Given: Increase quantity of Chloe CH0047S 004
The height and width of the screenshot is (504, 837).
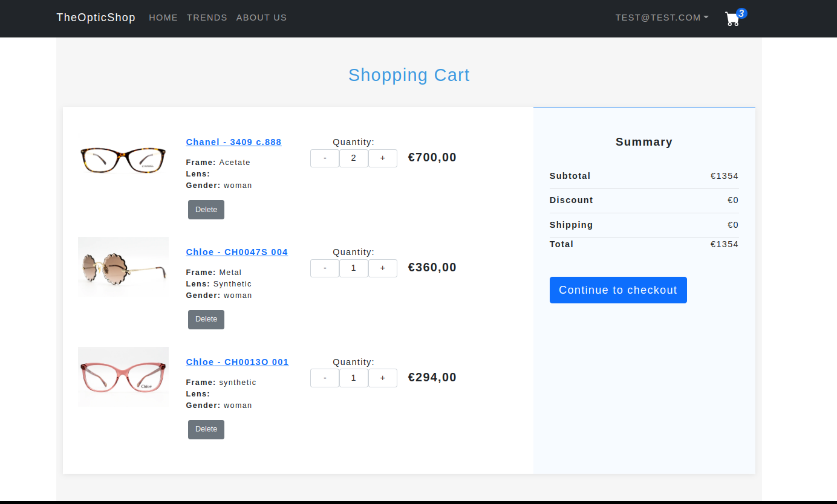Looking at the screenshot, I should click(x=383, y=268).
